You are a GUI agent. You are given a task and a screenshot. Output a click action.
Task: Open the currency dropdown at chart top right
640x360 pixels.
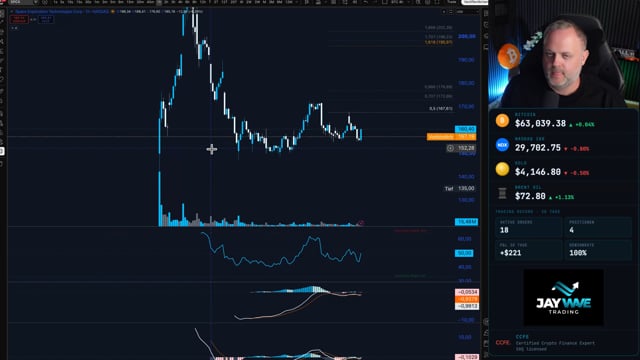[467, 11]
